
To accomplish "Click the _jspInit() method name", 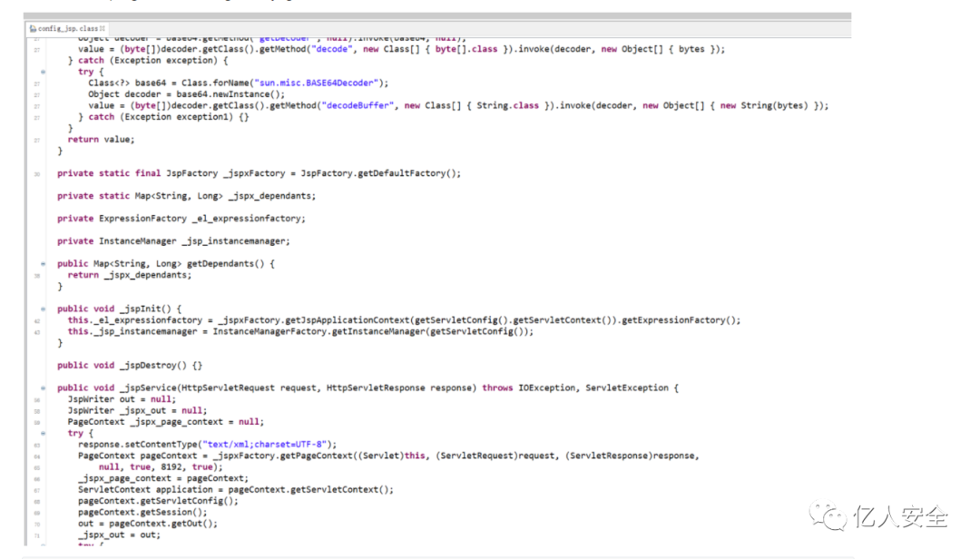I will tap(145, 309).
